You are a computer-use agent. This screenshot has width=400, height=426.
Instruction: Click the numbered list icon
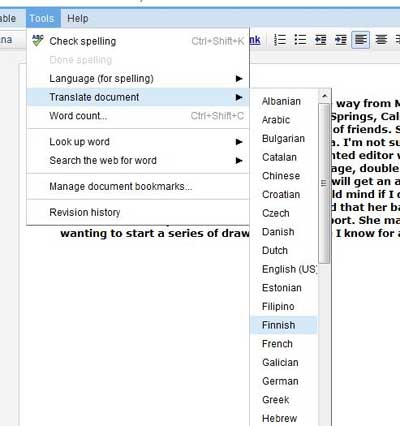click(x=280, y=40)
